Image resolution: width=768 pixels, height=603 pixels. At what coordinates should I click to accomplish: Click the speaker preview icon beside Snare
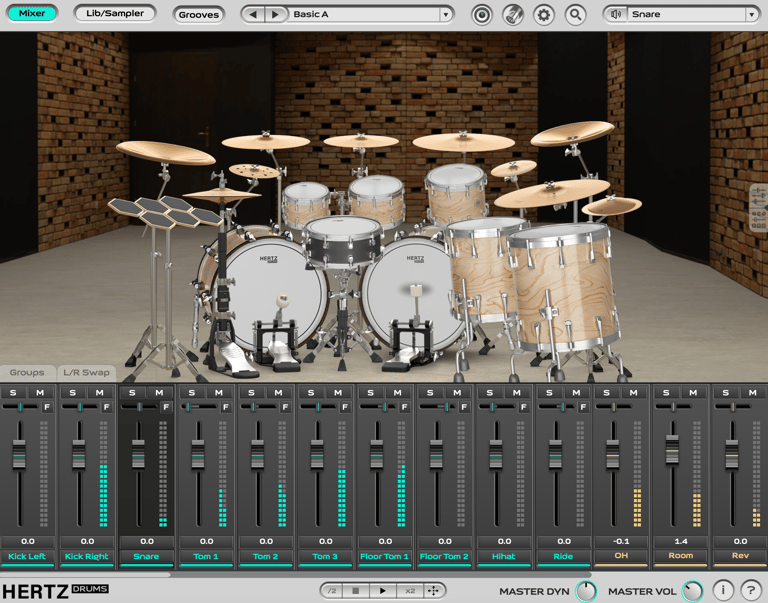pyautogui.click(x=616, y=14)
